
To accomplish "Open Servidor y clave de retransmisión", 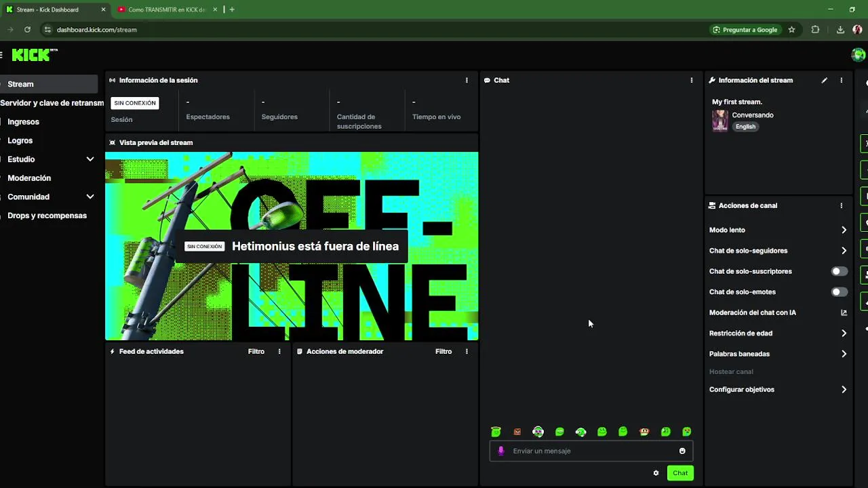I will tap(52, 103).
